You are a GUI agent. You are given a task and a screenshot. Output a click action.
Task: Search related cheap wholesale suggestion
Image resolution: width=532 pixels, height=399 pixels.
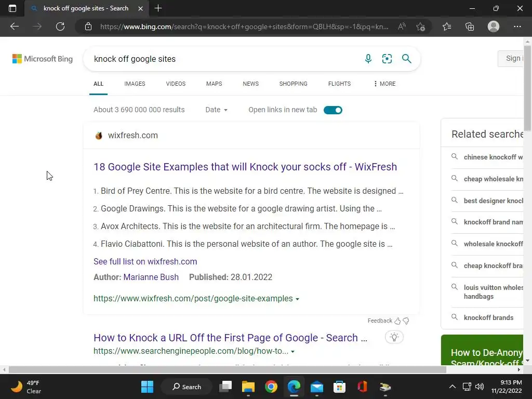click(x=493, y=179)
